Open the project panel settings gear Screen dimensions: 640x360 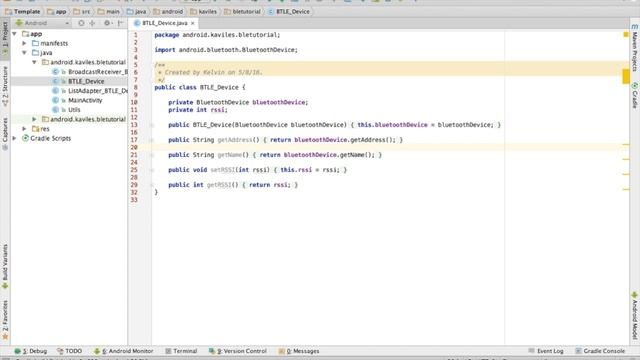coord(107,23)
